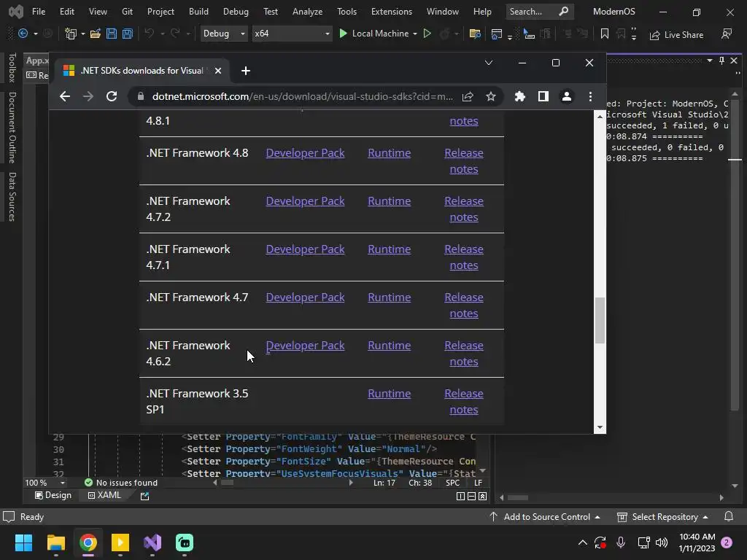This screenshot has height=560, width=747.
Task: Click Runtime link for .NET Framework 3.5 SP1
Action: coord(390,393)
